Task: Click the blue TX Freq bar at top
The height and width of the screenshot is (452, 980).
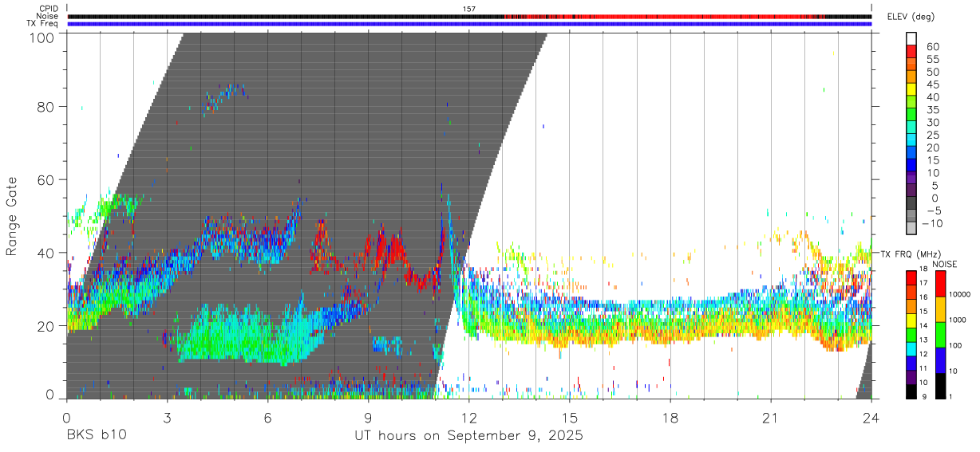Action: (x=469, y=23)
